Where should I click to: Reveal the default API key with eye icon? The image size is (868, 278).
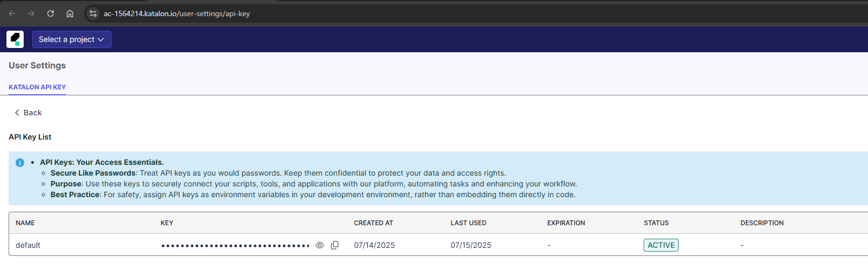click(x=320, y=245)
